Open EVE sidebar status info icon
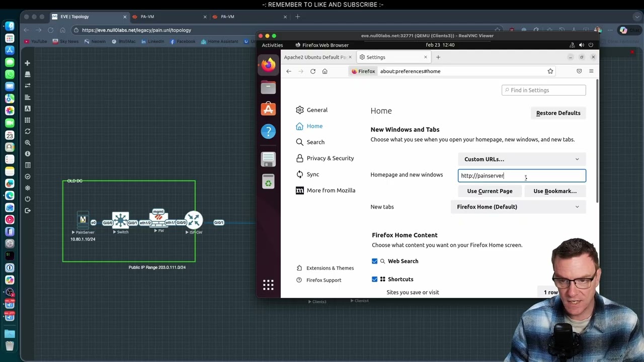The width and height of the screenshot is (644, 362). (28, 154)
